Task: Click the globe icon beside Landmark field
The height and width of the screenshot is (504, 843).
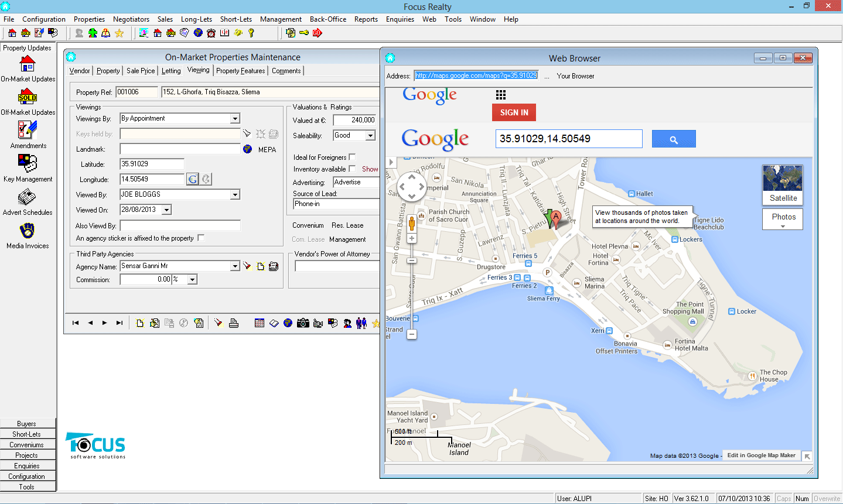Action: pyautogui.click(x=247, y=149)
